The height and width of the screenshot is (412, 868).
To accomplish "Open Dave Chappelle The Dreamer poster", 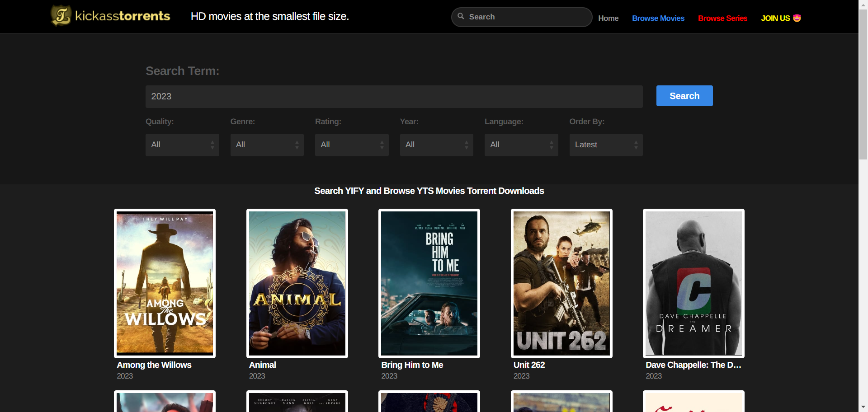I will (x=693, y=283).
